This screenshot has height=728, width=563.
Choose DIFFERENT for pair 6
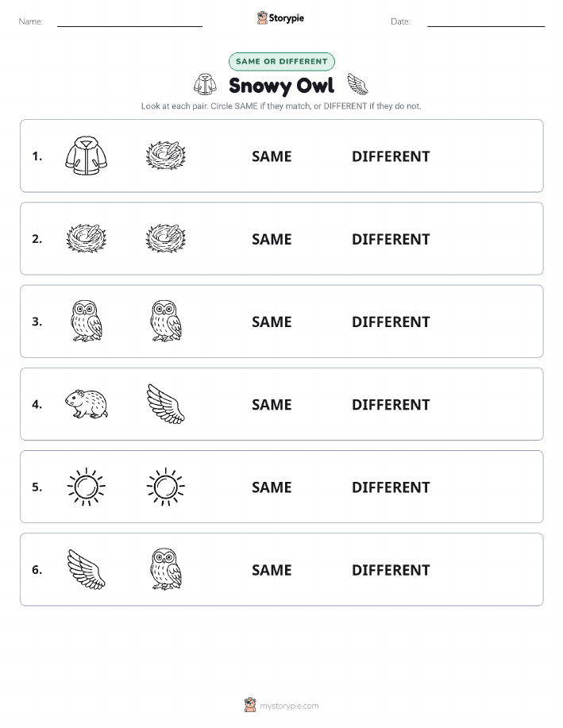pyautogui.click(x=391, y=570)
